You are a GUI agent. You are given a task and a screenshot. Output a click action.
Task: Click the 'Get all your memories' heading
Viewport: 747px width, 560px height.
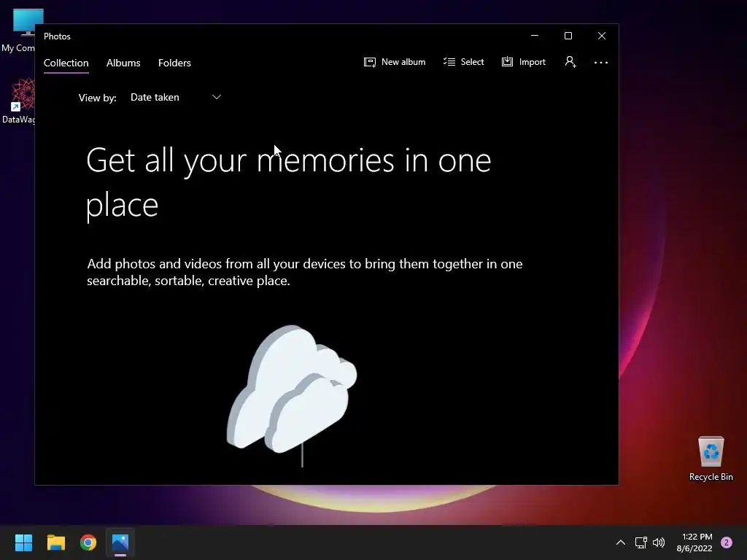(289, 182)
